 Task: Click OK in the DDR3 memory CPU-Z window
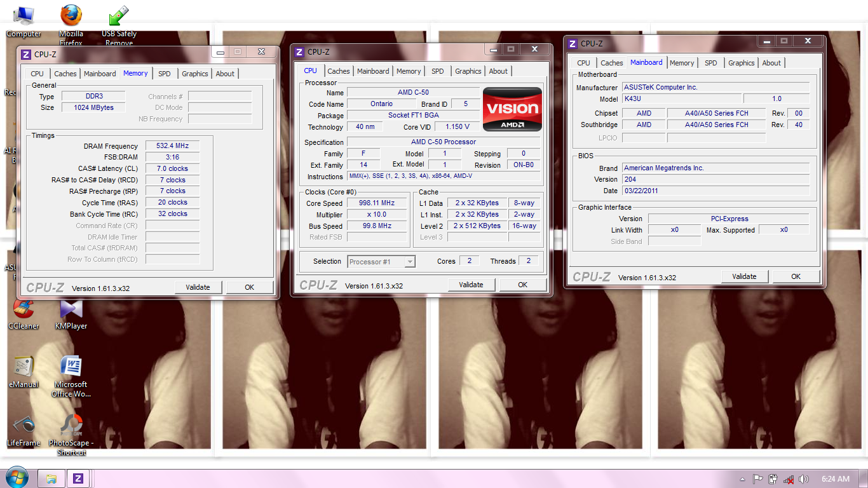pos(250,287)
